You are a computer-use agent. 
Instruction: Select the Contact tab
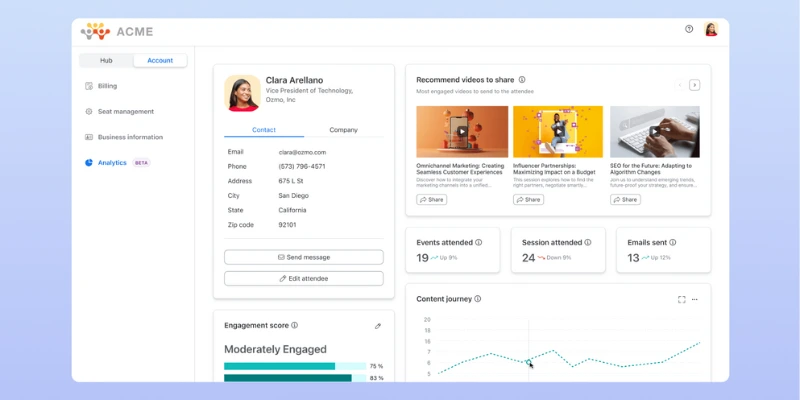point(264,130)
